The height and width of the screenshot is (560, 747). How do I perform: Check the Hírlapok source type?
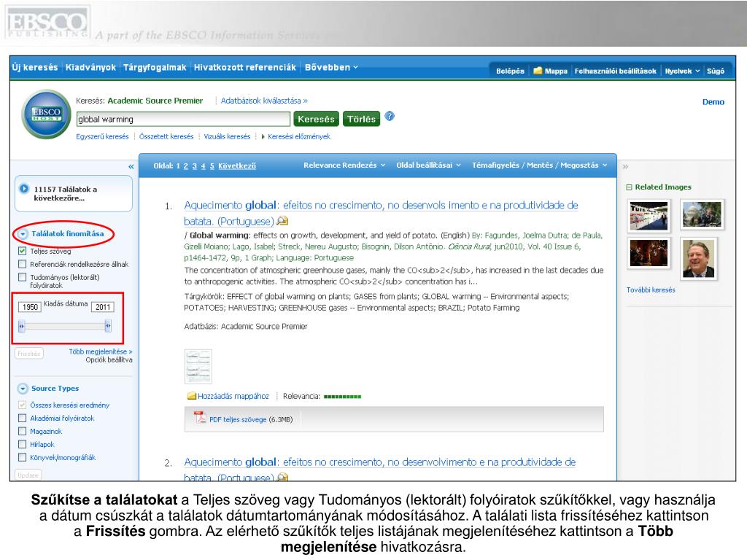pyautogui.click(x=23, y=444)
